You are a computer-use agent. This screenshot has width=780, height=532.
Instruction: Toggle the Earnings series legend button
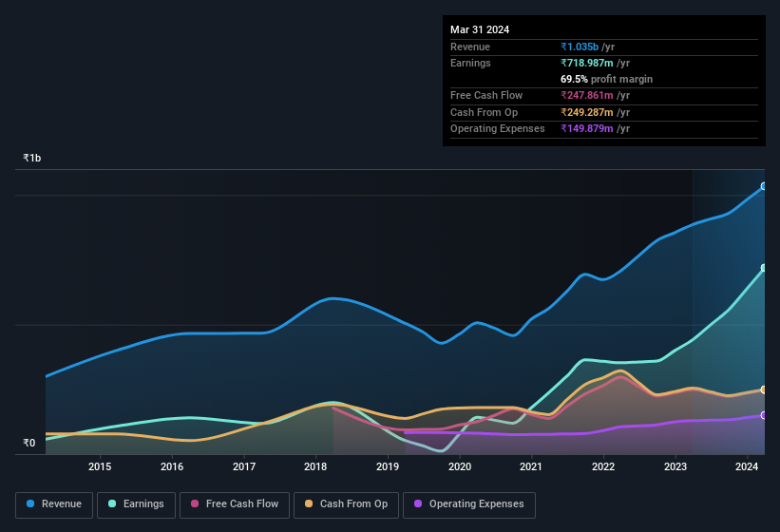[136, 504]
